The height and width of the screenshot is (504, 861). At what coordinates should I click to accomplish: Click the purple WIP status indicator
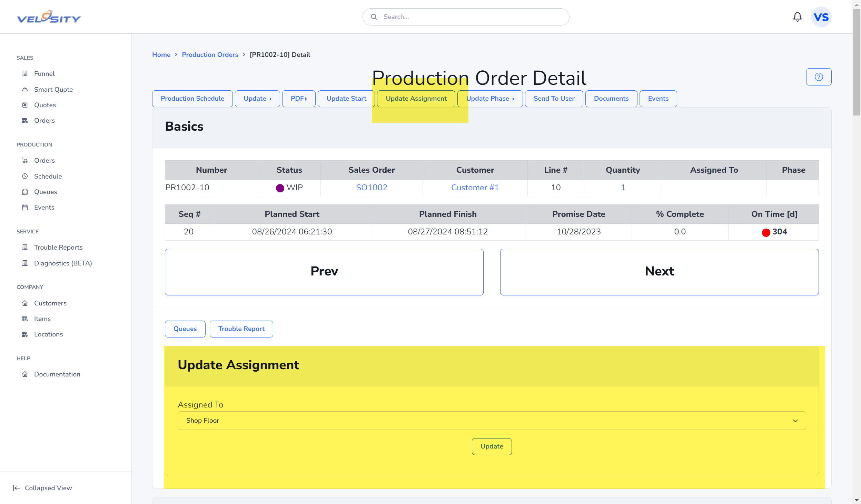click(x=280, y=188)
